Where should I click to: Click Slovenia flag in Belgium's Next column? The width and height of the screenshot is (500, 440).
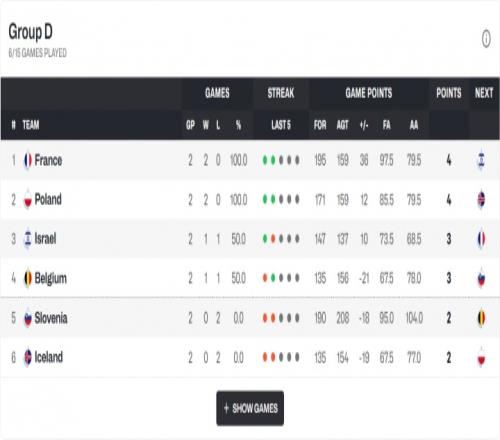tap(481, 278)
